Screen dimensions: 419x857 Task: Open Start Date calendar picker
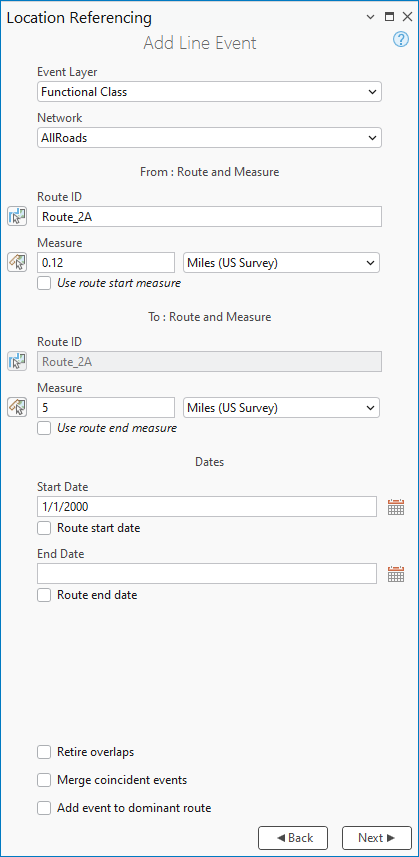point(396,507)
